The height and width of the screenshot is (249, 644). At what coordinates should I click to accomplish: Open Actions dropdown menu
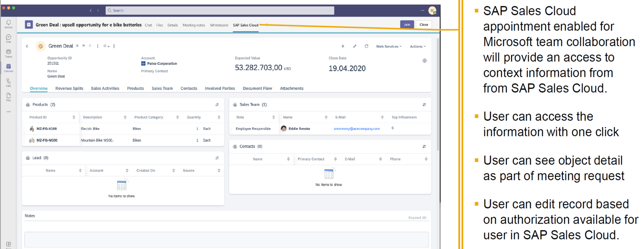(418, 46)
